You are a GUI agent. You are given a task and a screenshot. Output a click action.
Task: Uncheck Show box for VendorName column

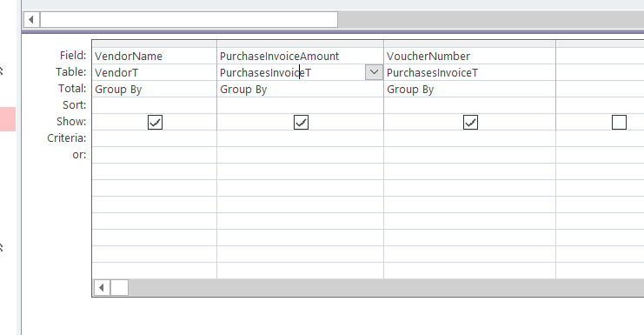155,122
